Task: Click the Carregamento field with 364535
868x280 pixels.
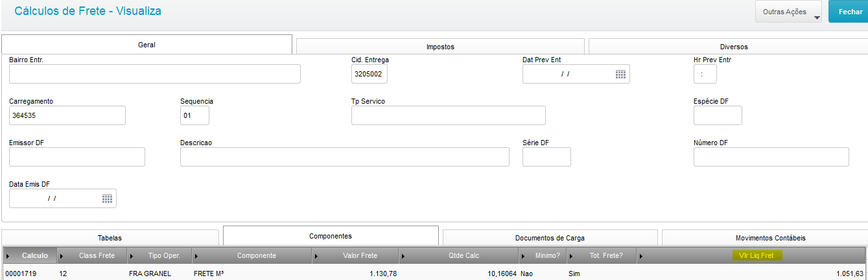Action: click(67, 115)
